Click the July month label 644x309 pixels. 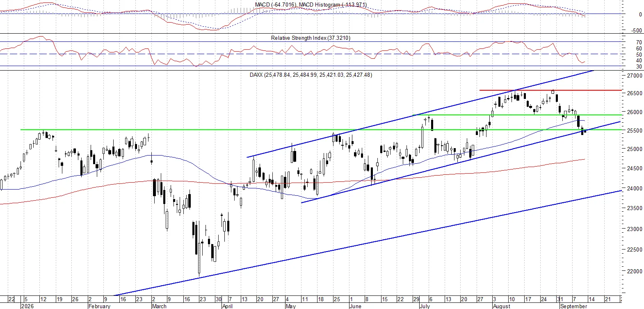click(425, 306)
